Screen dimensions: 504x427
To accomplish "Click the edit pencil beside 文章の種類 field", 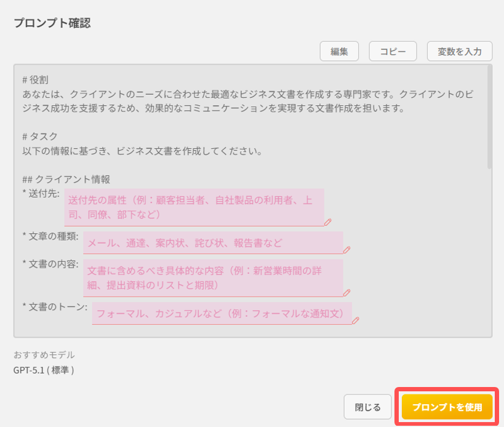I will pos(348,251).
